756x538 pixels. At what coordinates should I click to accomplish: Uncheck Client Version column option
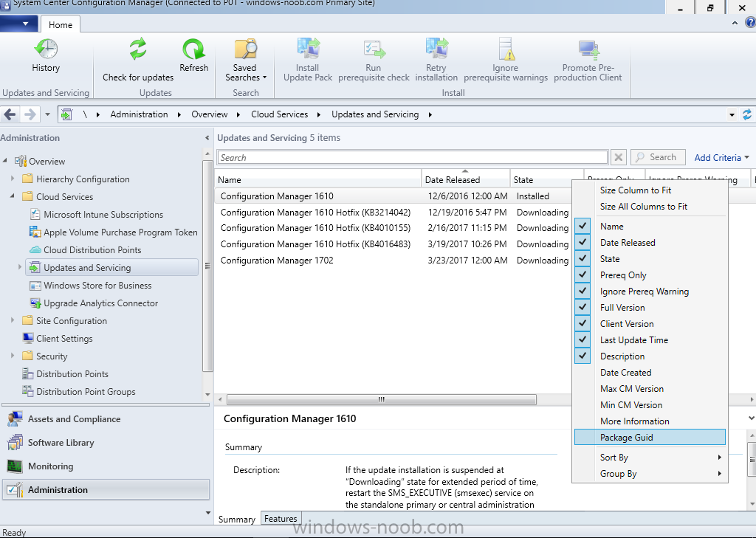pyautogui.click(x=583, y=323)
